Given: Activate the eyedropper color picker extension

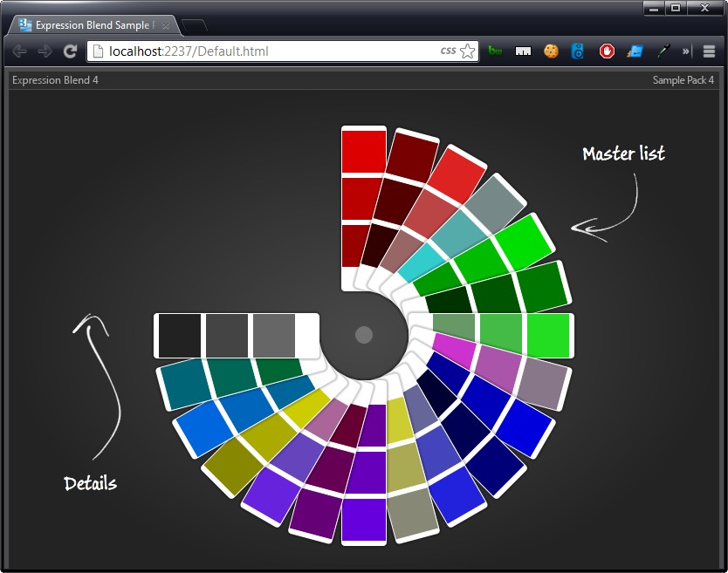Looking at the screenshot, I should pos(664,51).
